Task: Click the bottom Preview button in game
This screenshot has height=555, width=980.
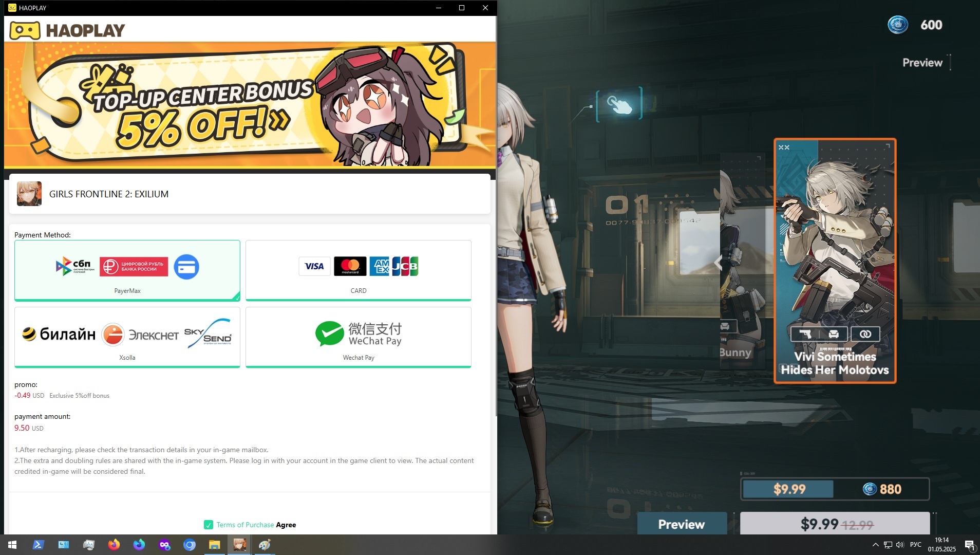Action: click(682, 524)
